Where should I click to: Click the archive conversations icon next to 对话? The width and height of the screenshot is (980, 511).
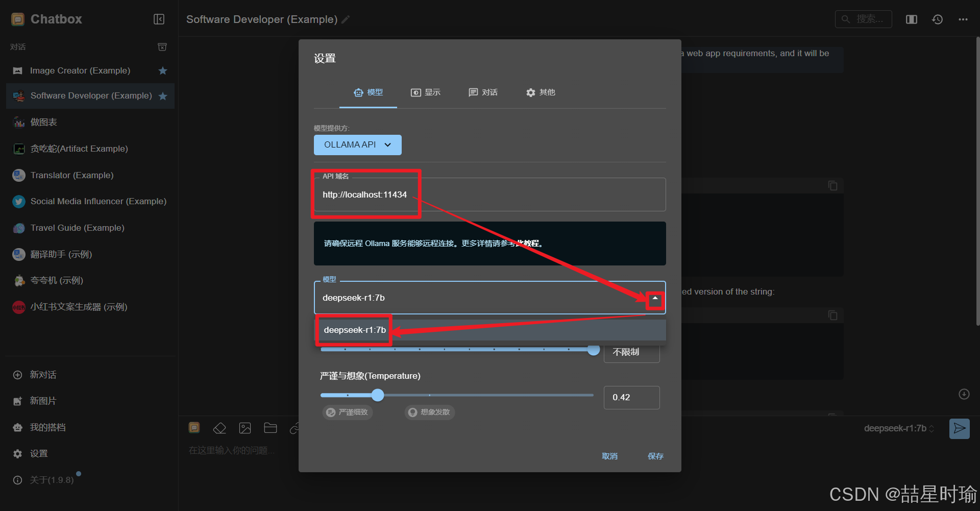pyautogui.click(x=162, y=47)
